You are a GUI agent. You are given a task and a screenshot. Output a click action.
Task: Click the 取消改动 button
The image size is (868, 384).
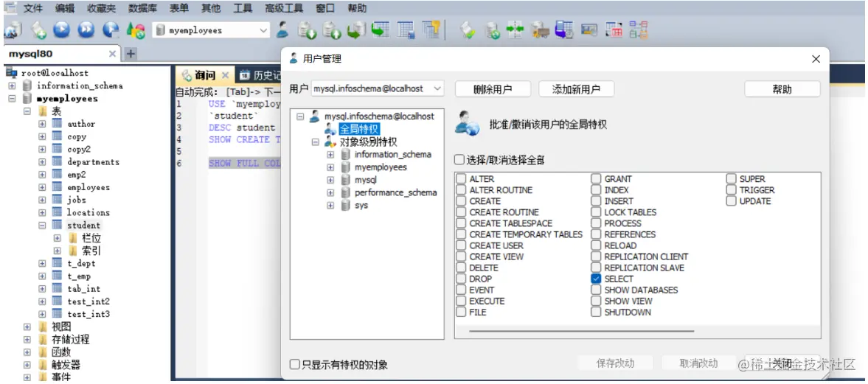pos(698,363)
